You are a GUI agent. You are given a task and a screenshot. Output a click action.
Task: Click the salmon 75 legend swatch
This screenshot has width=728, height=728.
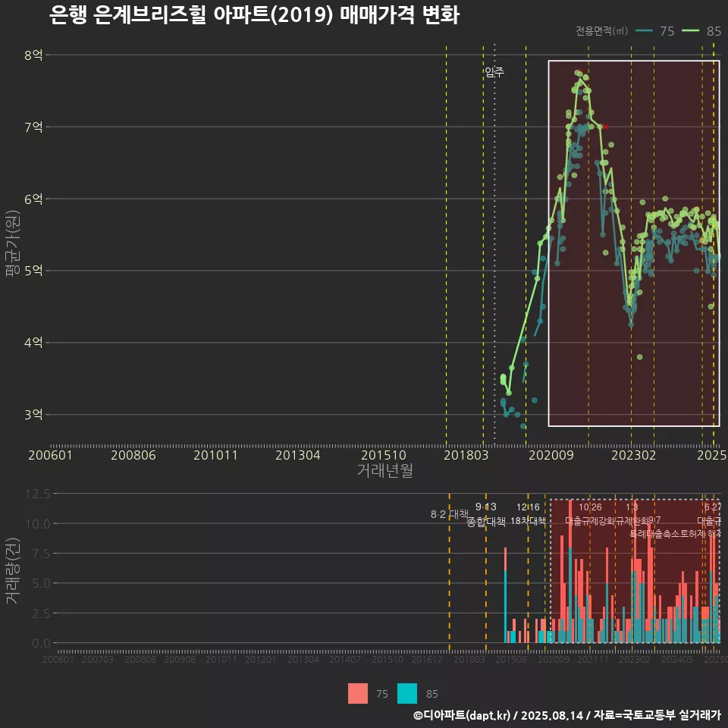[x=357, y=694]
